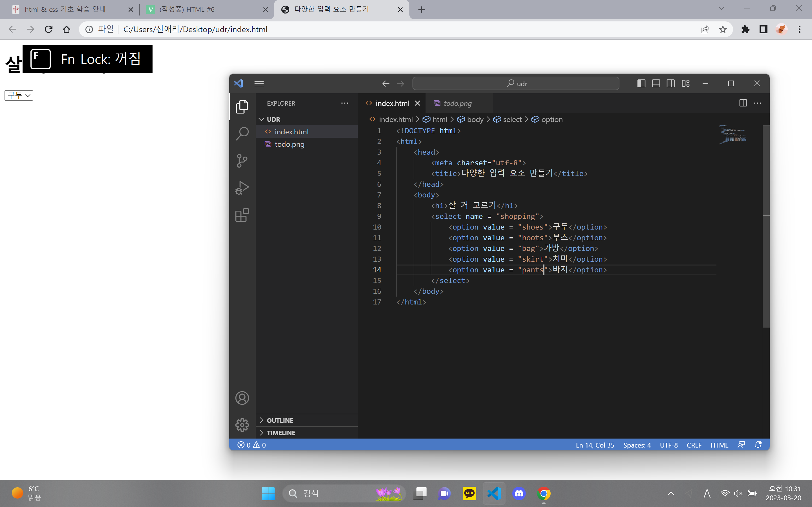Click the HTML language mode in status bar

click(719, 445)
